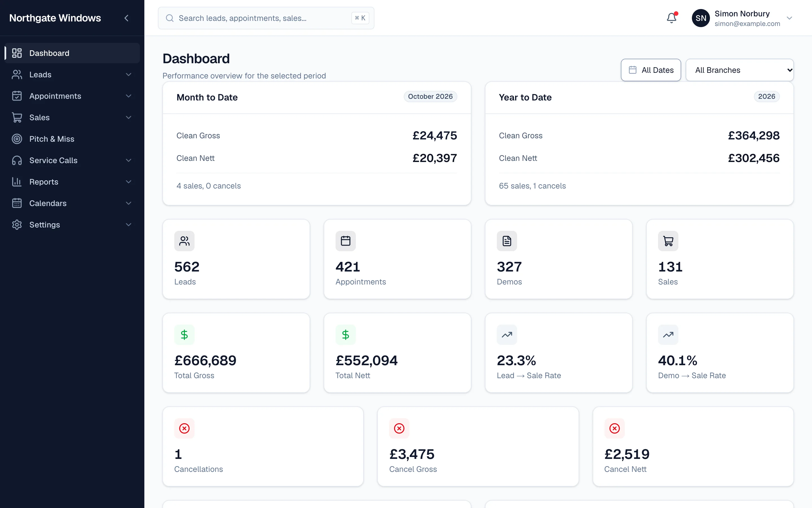The height and width of the screenshot is (508, 812).
Task: Open the notifications bell
Action: click(x=672, y=18)
